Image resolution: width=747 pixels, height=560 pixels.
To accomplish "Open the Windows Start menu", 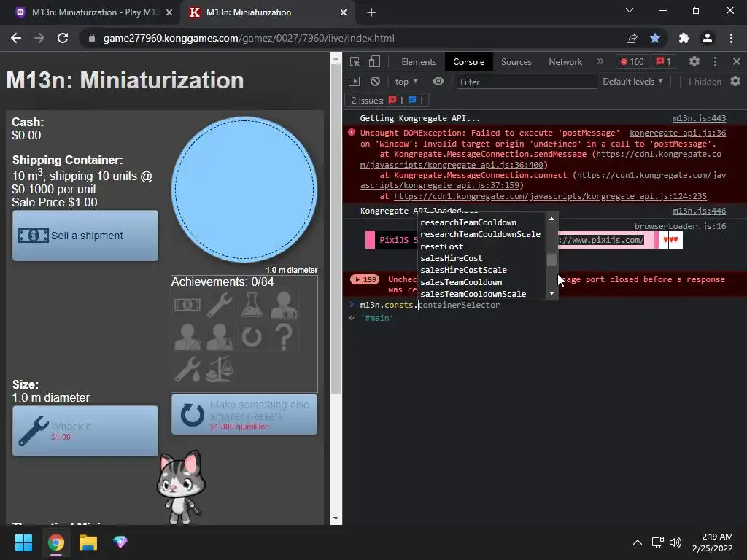I will click(23, 542).
